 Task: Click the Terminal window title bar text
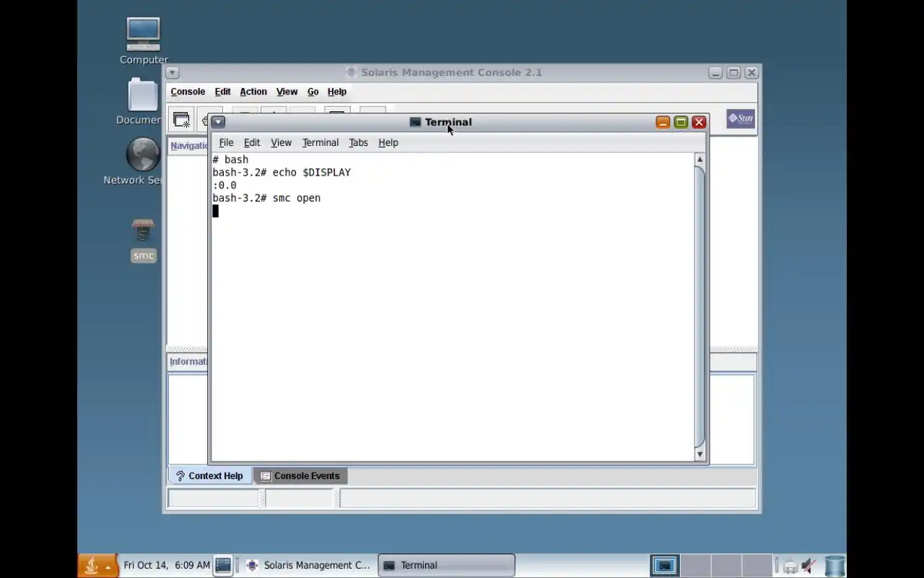point(448,122)
